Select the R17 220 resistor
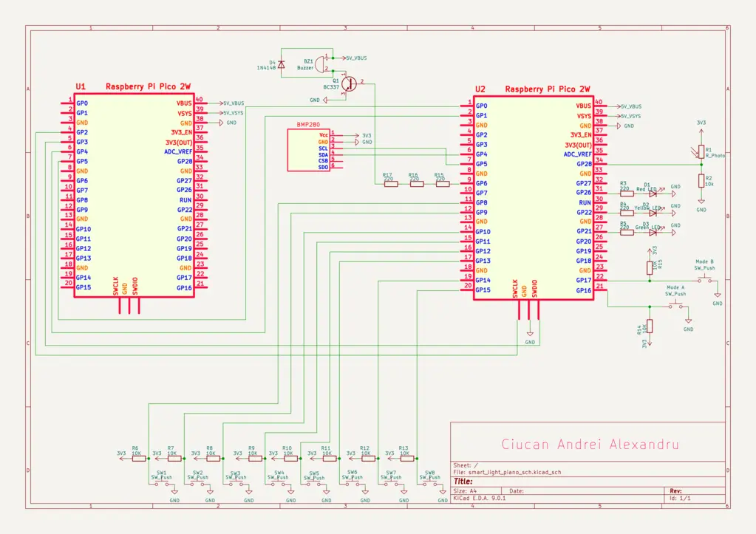The image size is (756, 534). (x=391, y=184)
